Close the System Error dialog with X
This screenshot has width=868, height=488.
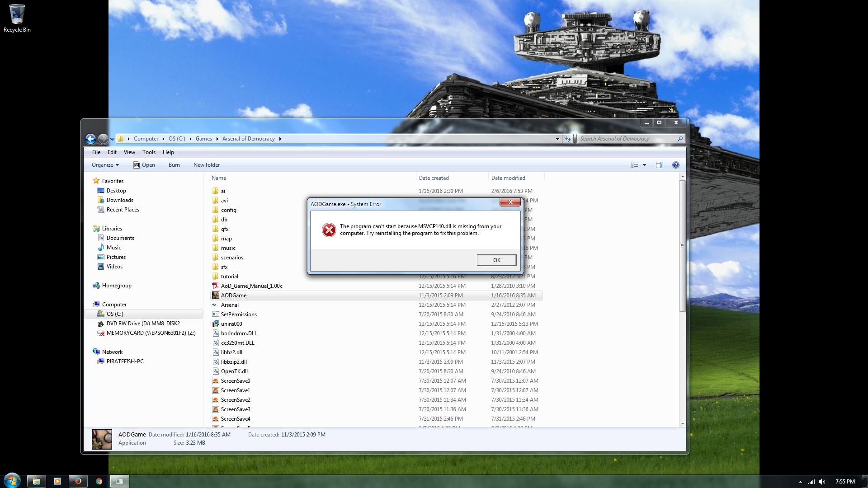coord(510,202)
